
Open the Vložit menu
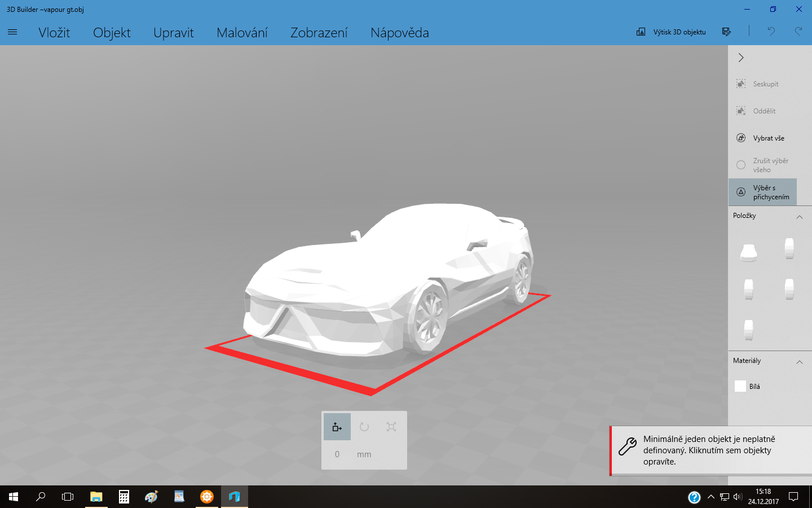54,33
